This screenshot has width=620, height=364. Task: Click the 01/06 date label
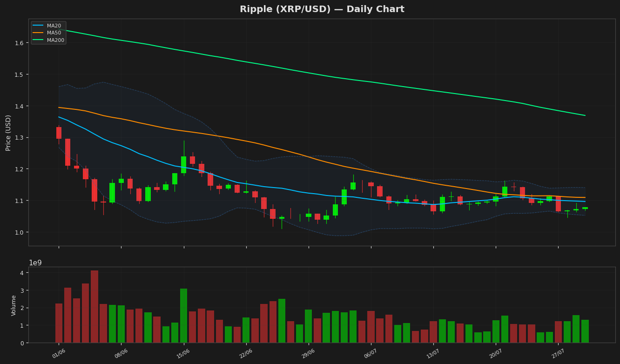point(59,354)
